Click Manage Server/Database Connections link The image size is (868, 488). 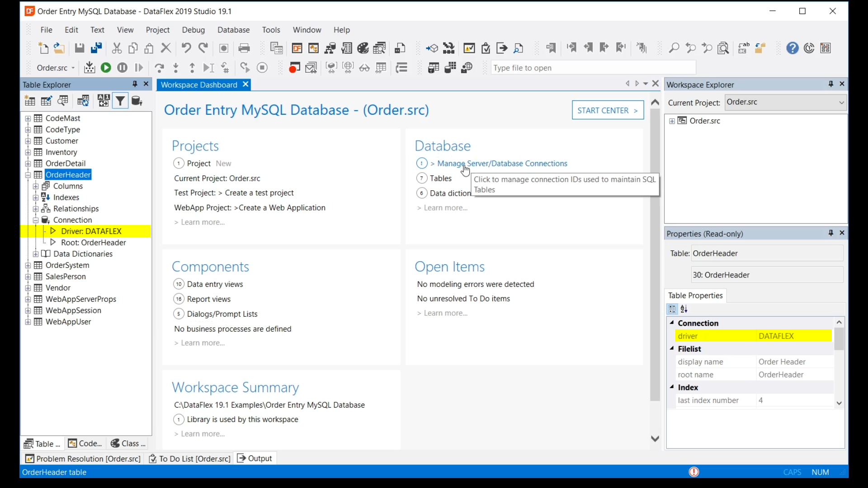502,164
